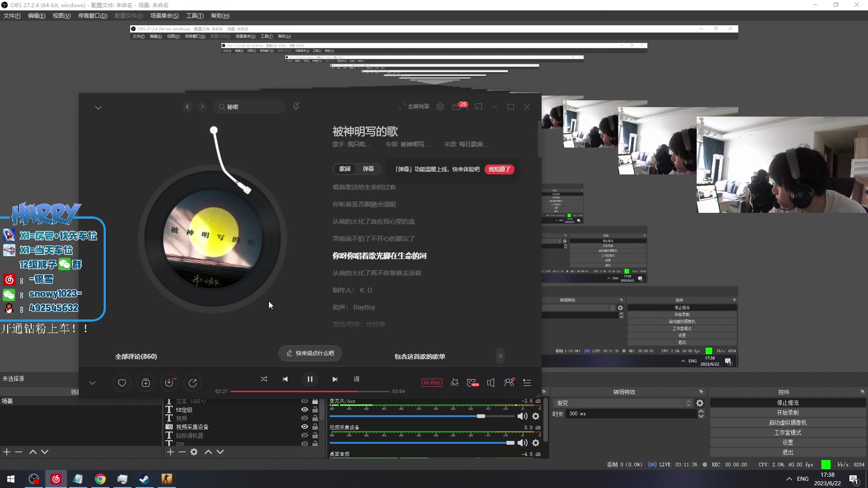Open the play queue list icon
Image resolution: width=868 pixels, height=488 pixels.
(527, 383)
